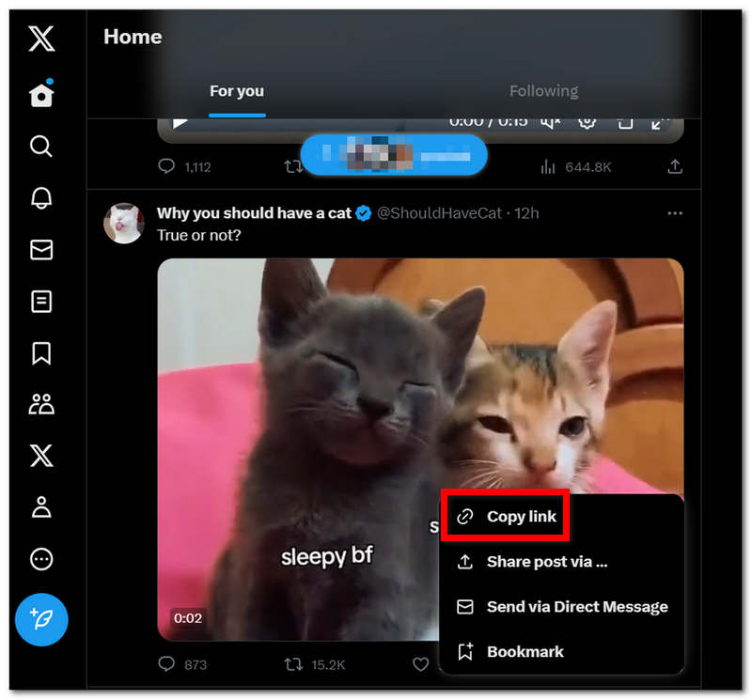Choose Send via Direct Message option

(576, 607)
